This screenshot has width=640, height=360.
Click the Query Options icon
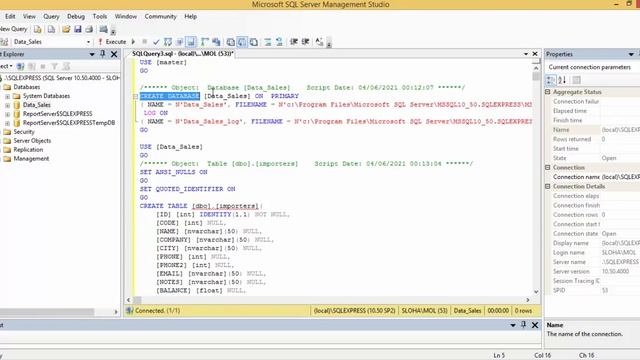point(179,42)
